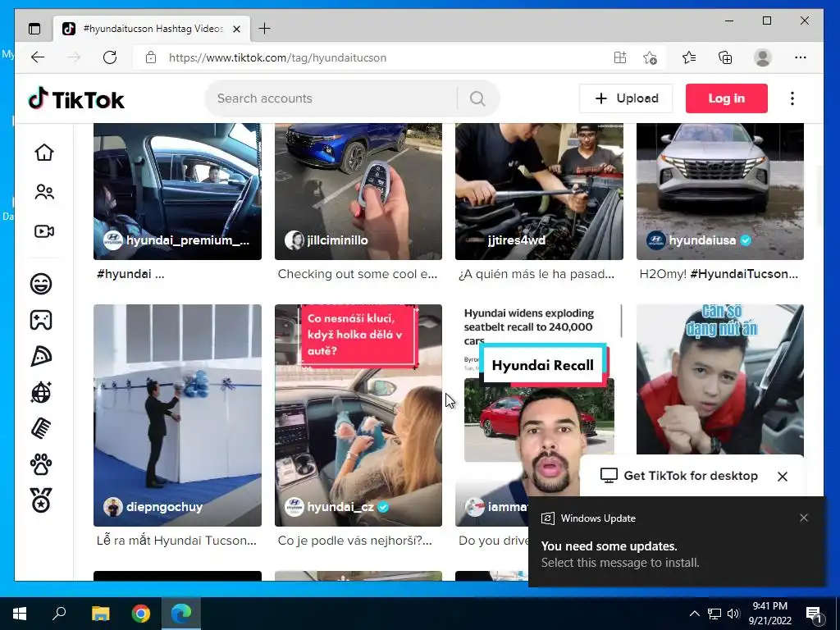Open the hyundai_cz car interior video
Screen dimensions: 840x630
[358, 415]
